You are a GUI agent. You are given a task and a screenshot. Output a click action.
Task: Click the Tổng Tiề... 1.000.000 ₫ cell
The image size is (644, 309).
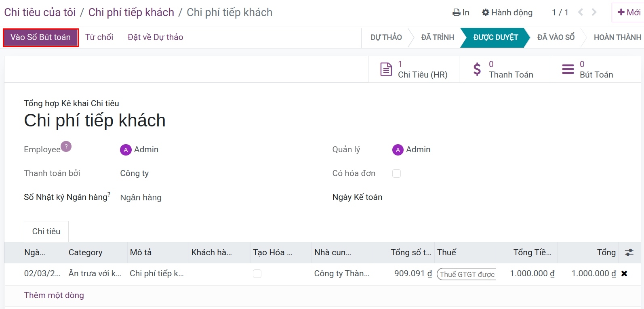coord(527,273)
